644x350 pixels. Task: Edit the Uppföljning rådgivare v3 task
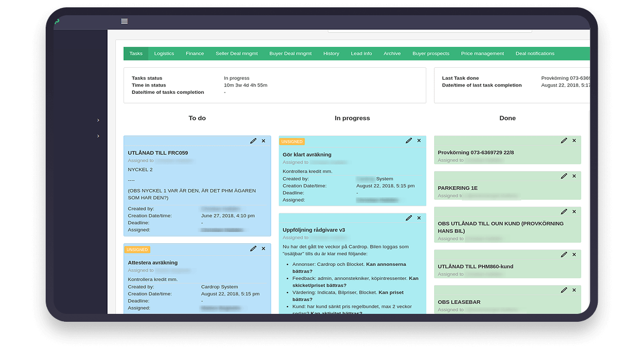[409, 218]
